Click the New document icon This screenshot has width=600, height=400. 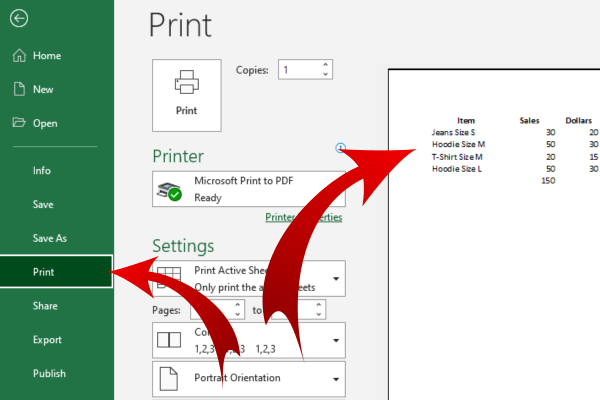click(x=19, y=89)
